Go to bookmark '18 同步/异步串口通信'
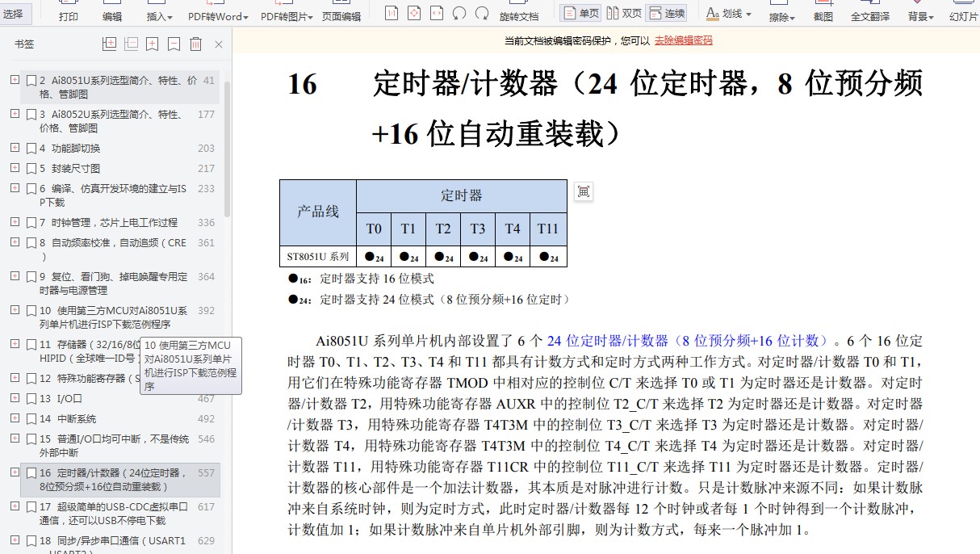Viewport: 980px width, 554px height. click(x=113, y=545)
